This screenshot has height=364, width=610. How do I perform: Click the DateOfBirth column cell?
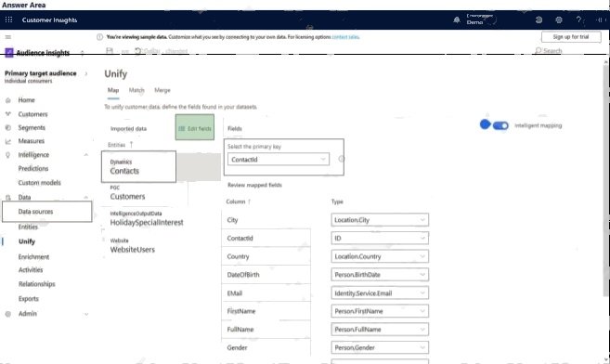[266, 275]
